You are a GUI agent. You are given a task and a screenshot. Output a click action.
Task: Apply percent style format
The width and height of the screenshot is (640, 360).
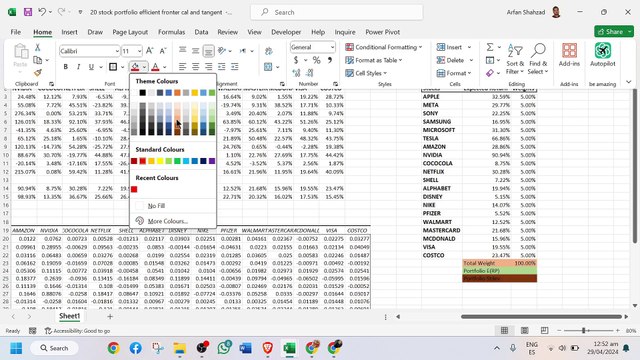click(316, 60)
